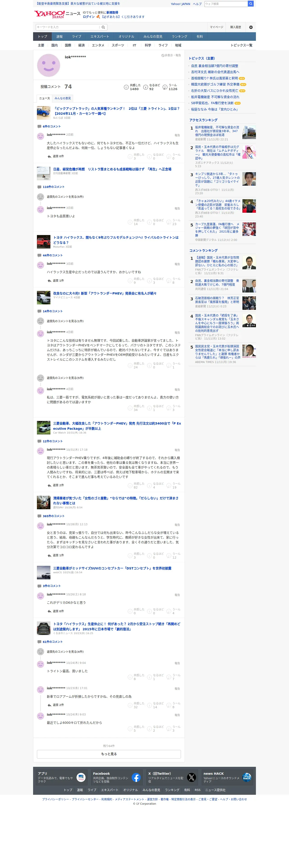Click the うーん icon on 女と言うのは comment
The height and width of the screenshot is (868, 289).
(169, 556)
